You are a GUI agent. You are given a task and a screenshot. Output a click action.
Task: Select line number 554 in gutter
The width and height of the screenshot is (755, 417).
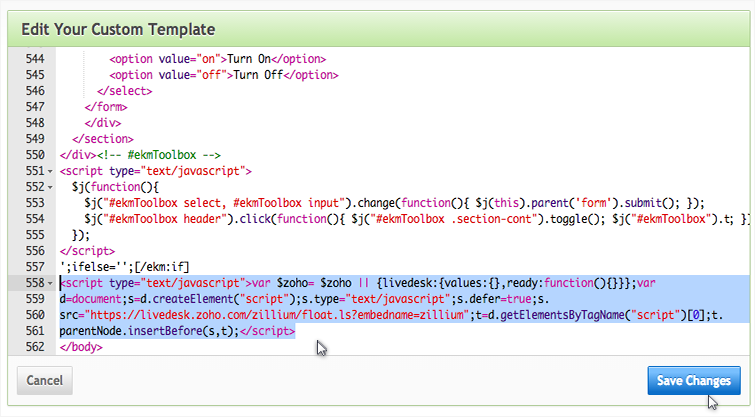point(35,219)
